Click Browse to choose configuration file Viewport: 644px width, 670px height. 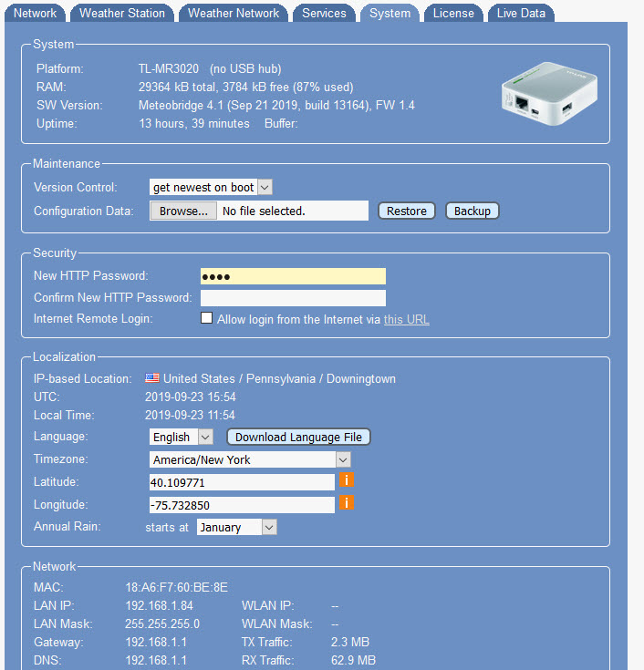183,211
